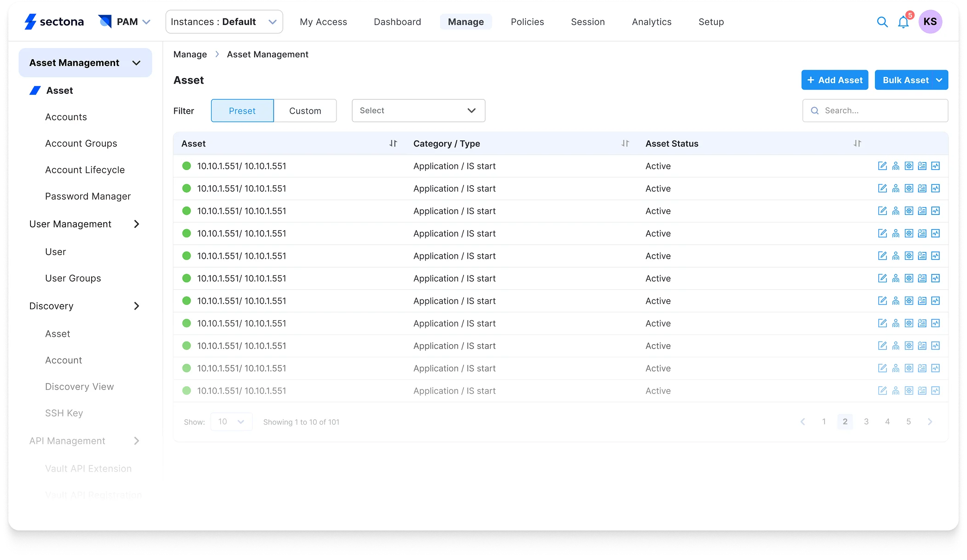
Task: Sort by Asset Status column
Action: click(x=857, y=144)
